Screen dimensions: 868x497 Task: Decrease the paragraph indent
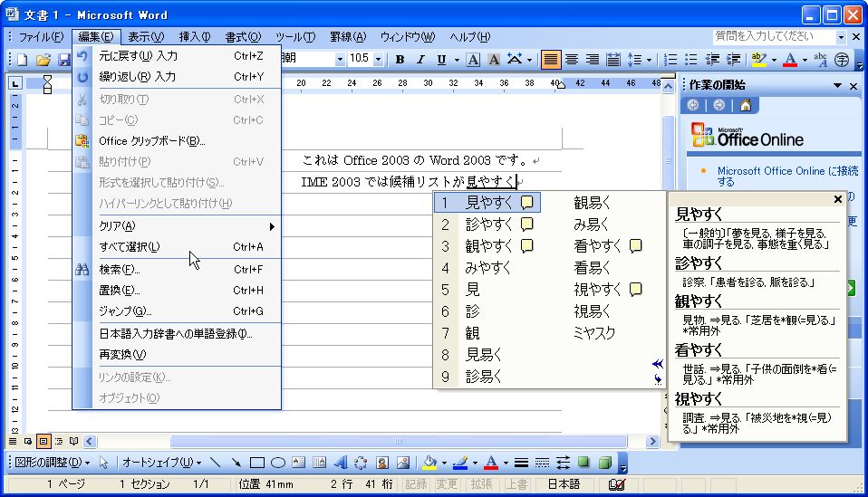(712, 59)
